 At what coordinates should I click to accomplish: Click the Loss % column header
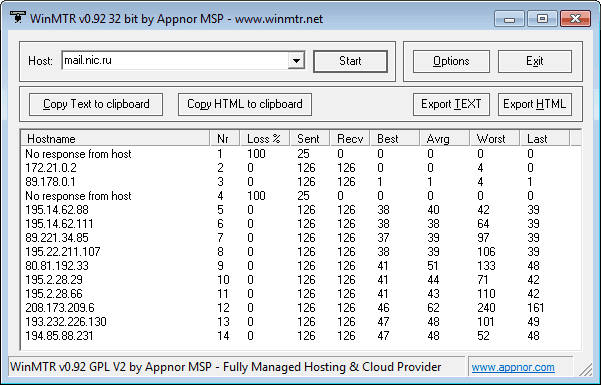pos(265,138)
